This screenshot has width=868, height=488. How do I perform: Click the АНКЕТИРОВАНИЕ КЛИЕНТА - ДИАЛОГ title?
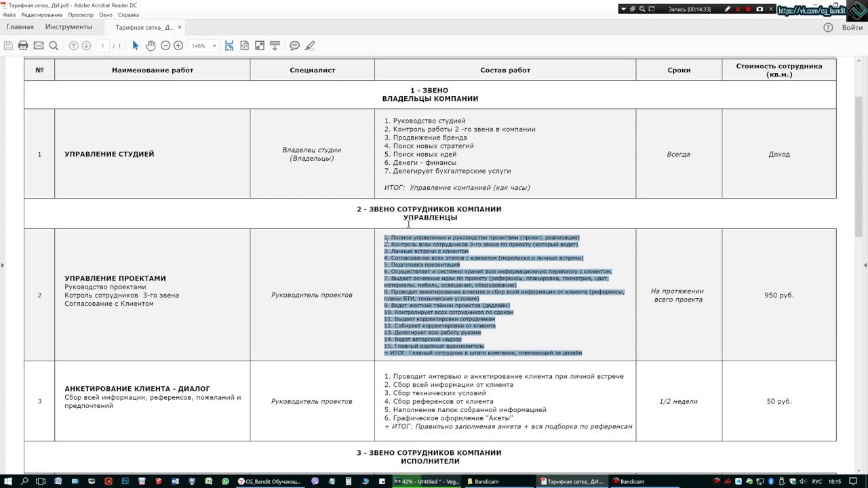(138, 389)
